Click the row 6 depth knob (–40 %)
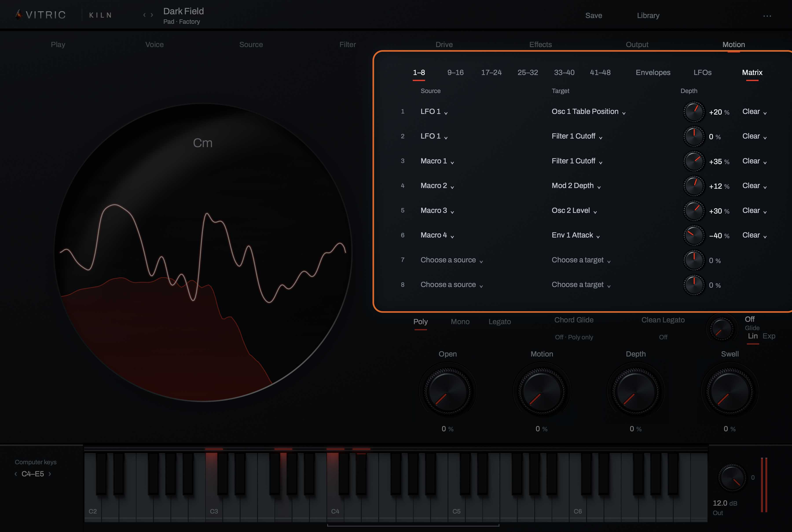 coord(694,235)
